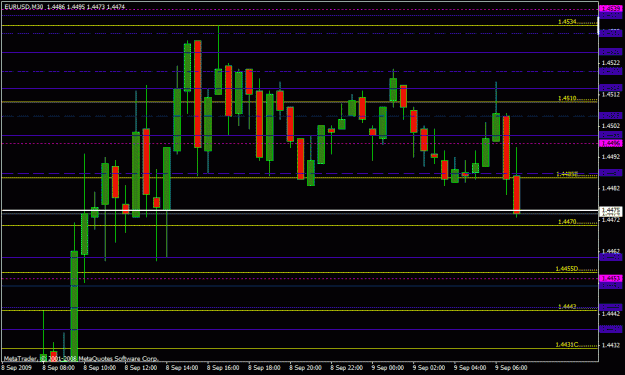Click the yellow 1.4534 level label
This screenshot has width=625, height=375.
[567, 22]
